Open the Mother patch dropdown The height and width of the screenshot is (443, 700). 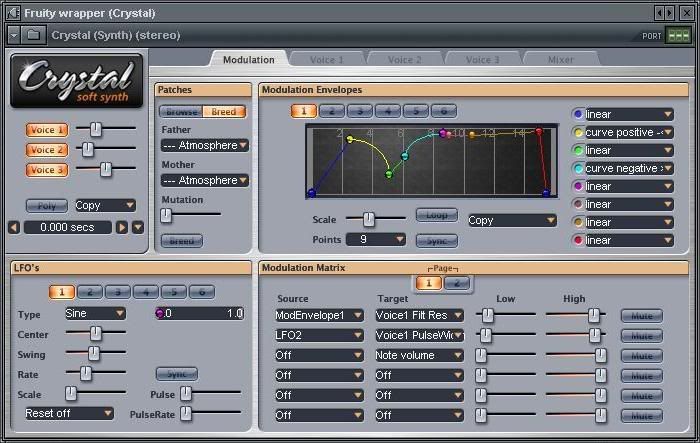tap(204, 180)
